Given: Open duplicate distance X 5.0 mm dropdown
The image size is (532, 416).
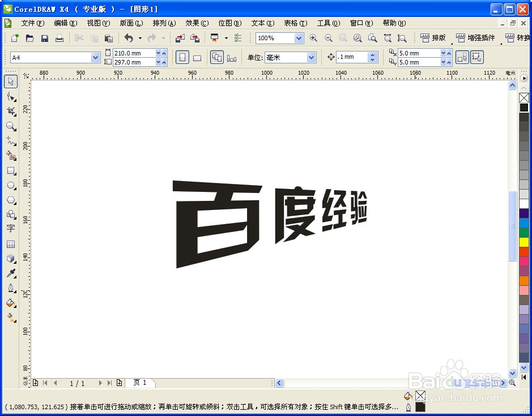Looking at the screenshot, I should [443, 53].
